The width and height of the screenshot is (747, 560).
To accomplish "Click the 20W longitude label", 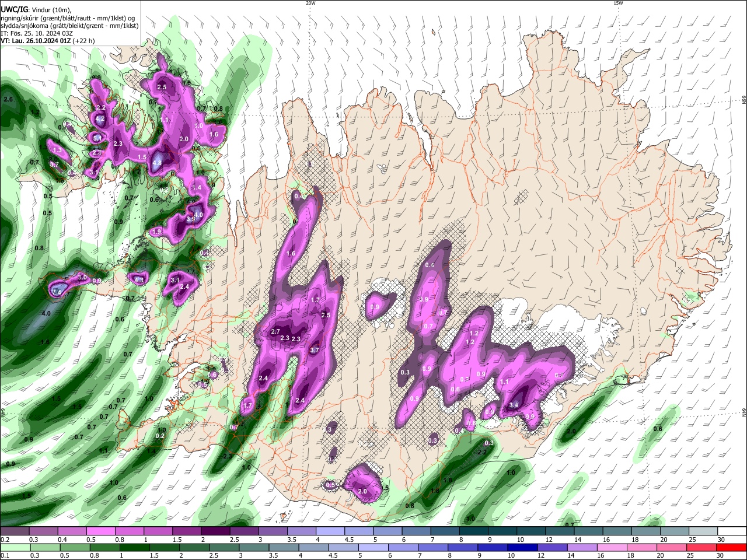I will [x=310, y=3].
